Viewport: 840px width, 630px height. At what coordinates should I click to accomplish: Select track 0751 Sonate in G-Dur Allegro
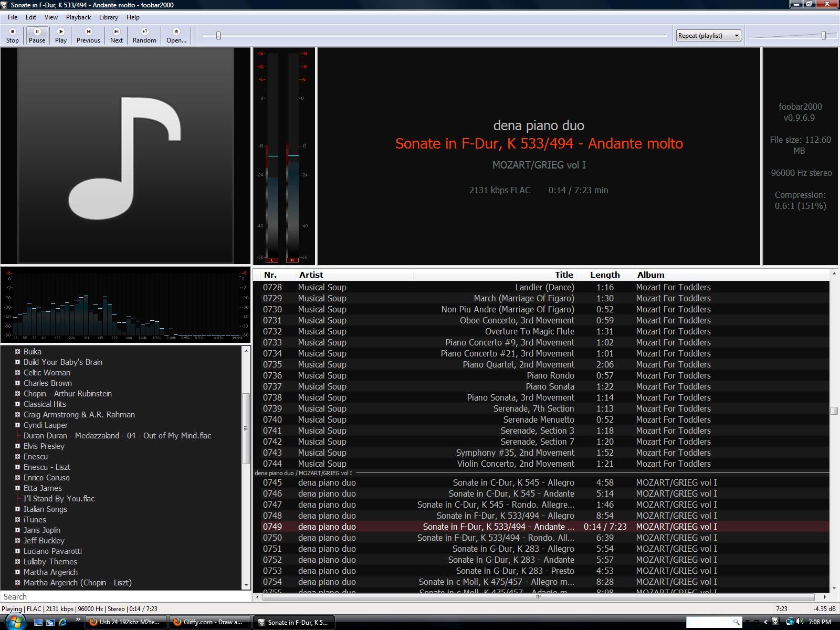pyautogui.click(x=513, y=549)
